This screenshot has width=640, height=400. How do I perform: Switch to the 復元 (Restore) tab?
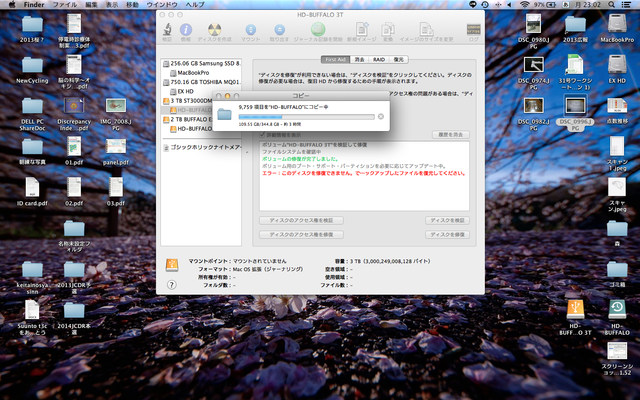click(x=399, y=60)
